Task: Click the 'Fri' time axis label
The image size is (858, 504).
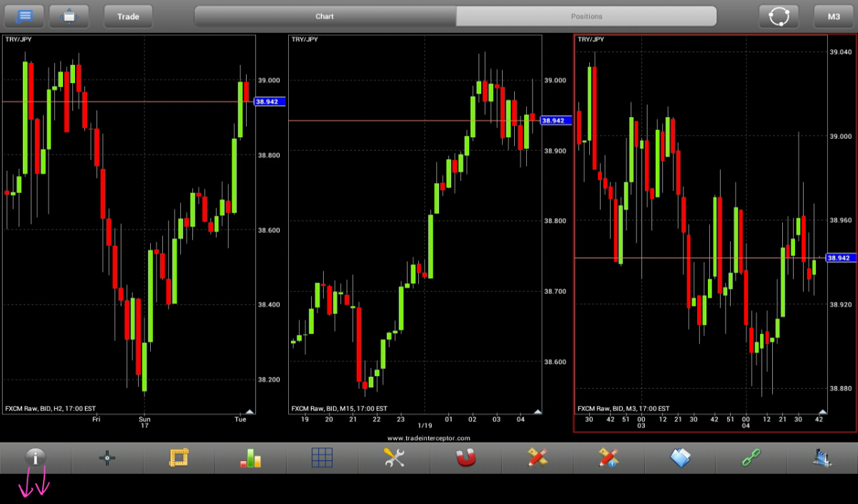Action: coord(96,420)
